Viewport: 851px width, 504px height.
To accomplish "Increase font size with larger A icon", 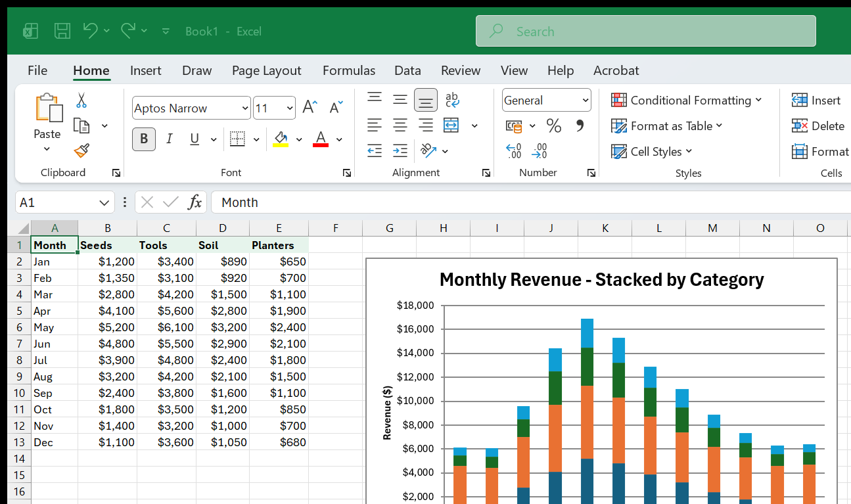I will (310, 108).
